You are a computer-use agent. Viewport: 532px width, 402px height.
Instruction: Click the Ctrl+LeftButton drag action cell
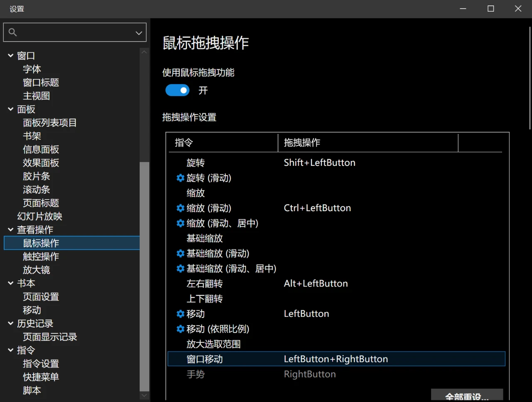(x=317, y=208)
